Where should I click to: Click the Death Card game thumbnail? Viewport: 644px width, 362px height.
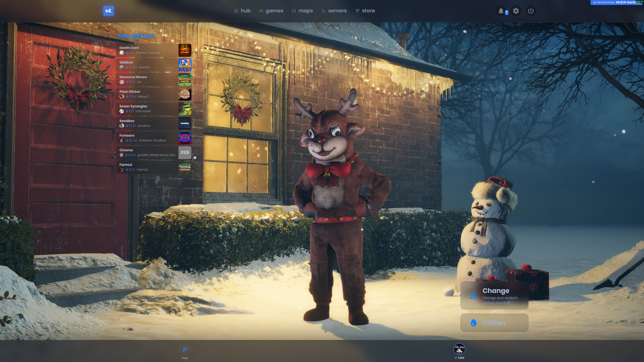pos(185,50)
